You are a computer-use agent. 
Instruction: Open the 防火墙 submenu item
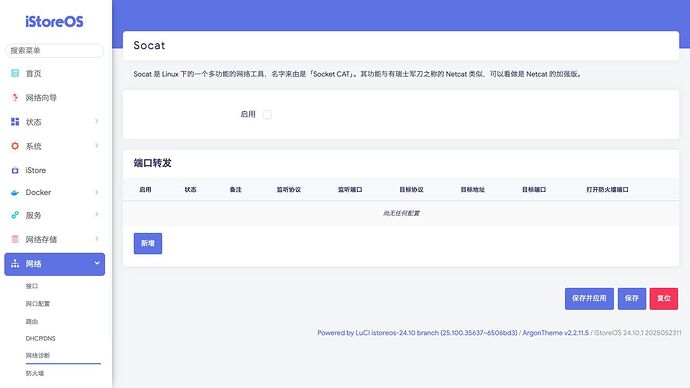coord(35,373)
